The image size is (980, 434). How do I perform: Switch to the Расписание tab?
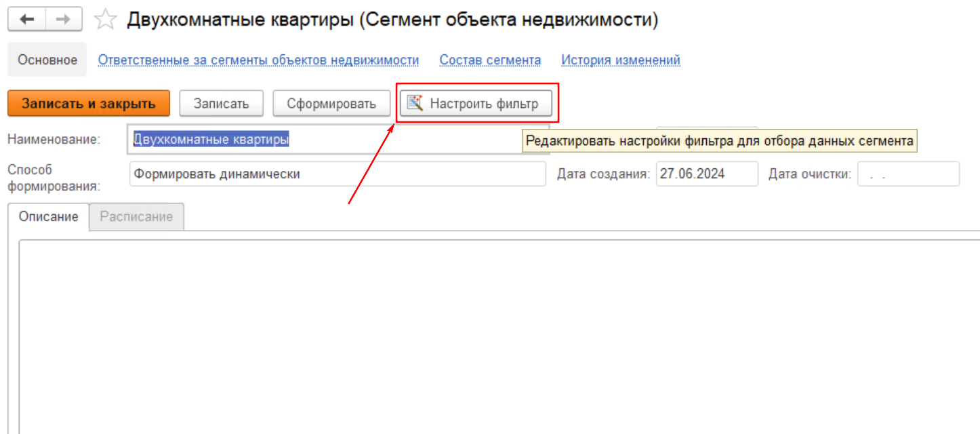point(136,217)
